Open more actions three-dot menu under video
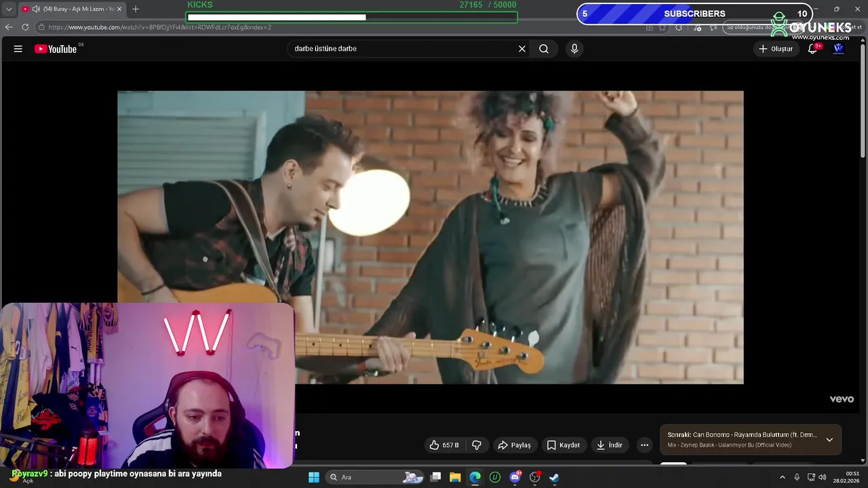The width and height of the screenshot is (868, 488). coord(644,445)
